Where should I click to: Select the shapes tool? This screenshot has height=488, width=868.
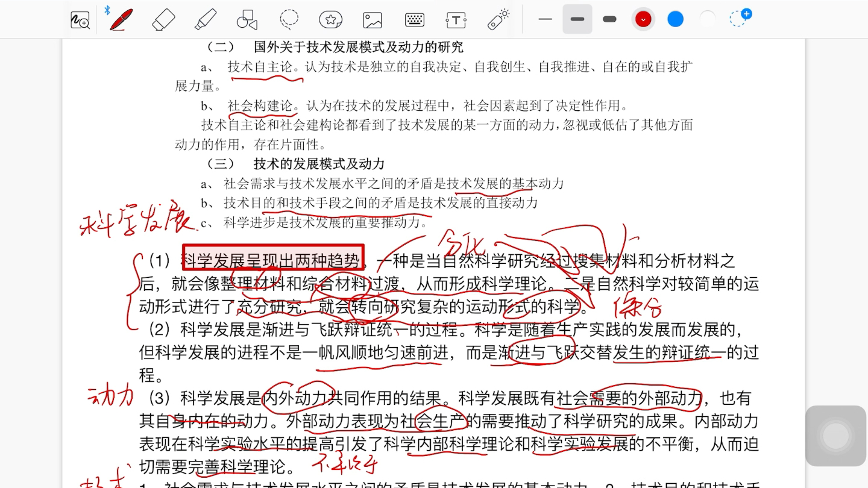tap(247, 20)
